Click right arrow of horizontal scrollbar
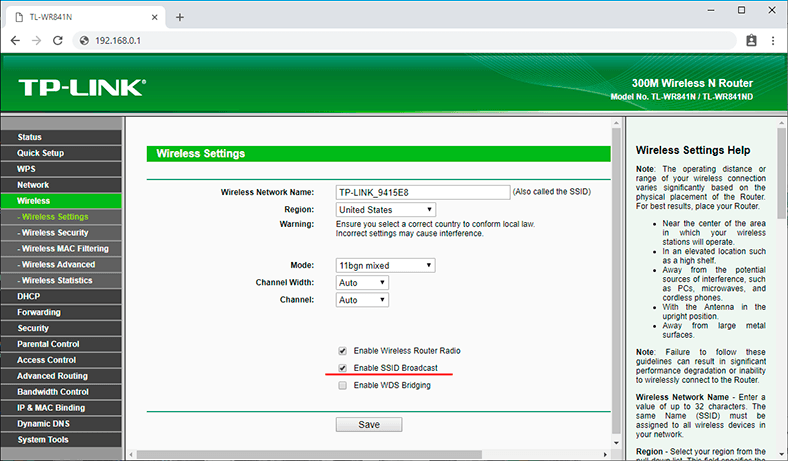Screen dimensions: 788x461 (606, 454)
